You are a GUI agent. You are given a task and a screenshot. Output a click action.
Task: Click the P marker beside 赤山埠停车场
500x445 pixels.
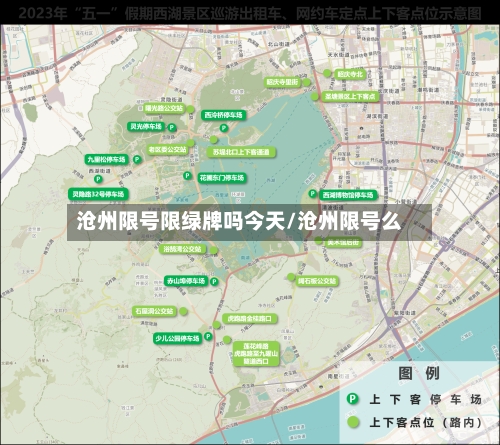click(x=214, y=282)
